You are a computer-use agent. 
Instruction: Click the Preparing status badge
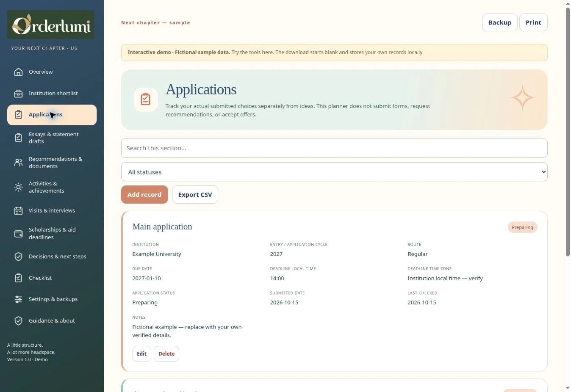pyautogui.click(x=522, y=227)
